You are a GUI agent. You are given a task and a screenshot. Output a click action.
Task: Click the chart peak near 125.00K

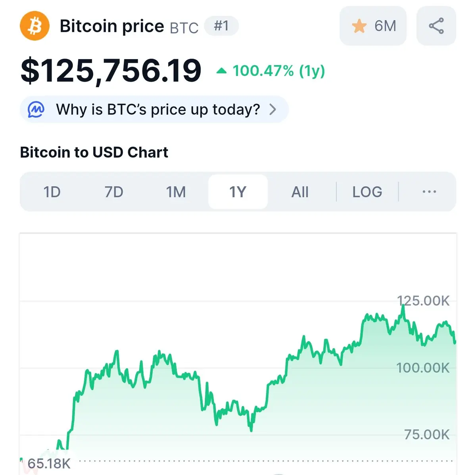click(403, 305)
